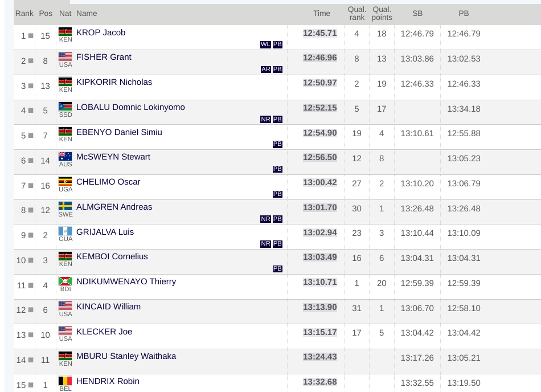Click the AR badge on FISHER Grant row

pyautogui.click(x=266, y=70)
